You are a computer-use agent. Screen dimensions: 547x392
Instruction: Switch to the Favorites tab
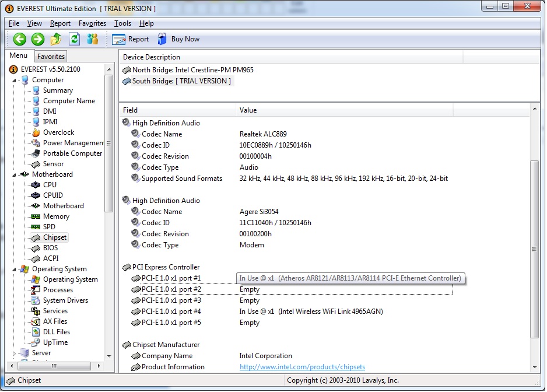[x=51, y=57]
